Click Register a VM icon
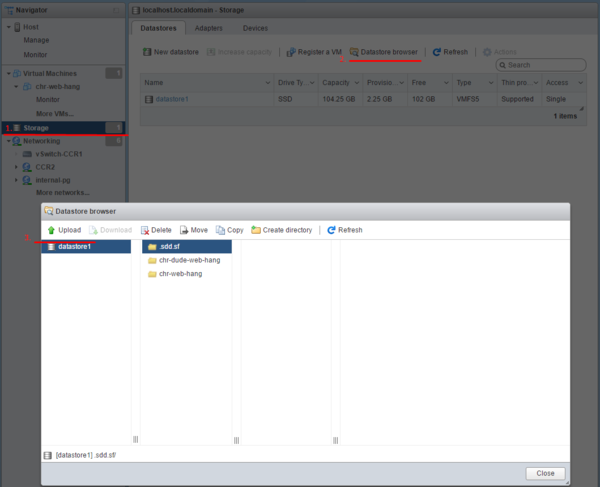600x487 pixels. click(291, 52)
